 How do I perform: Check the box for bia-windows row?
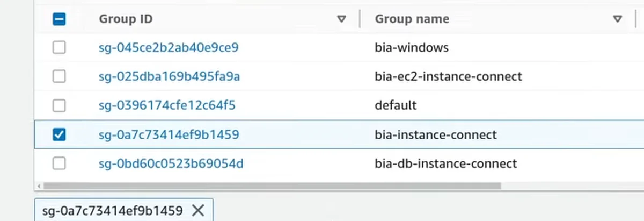coord(59,47)
